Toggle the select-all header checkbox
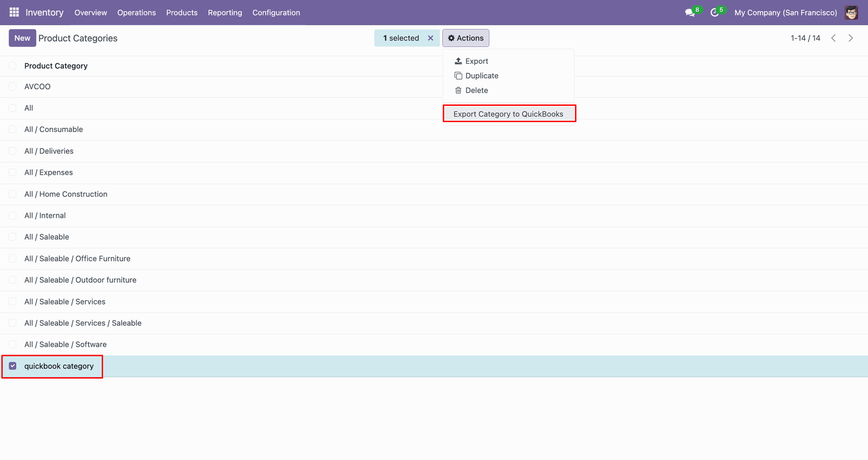 pyautogui.click(x=13, y=66)
